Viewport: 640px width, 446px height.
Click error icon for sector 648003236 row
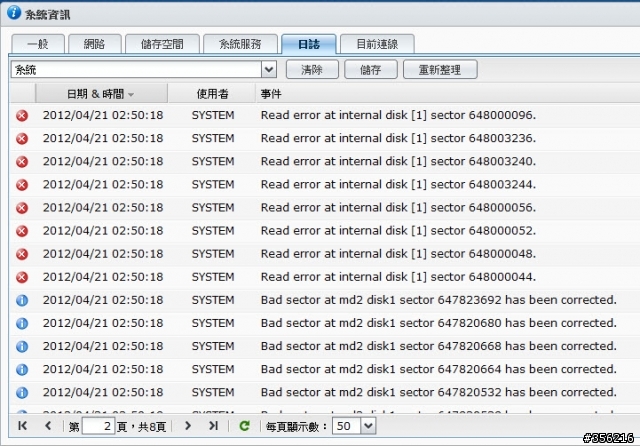(22, 139)
